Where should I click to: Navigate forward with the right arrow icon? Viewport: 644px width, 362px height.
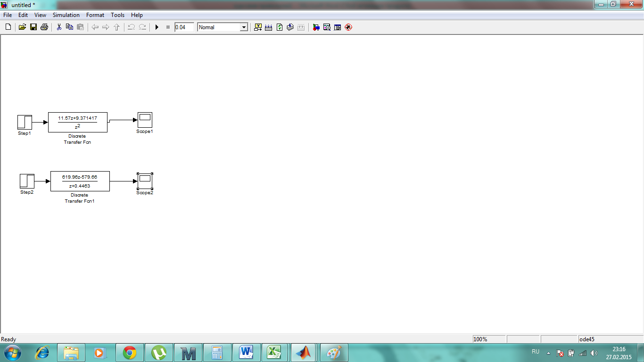pyautogui.click(x=106, y=27)
